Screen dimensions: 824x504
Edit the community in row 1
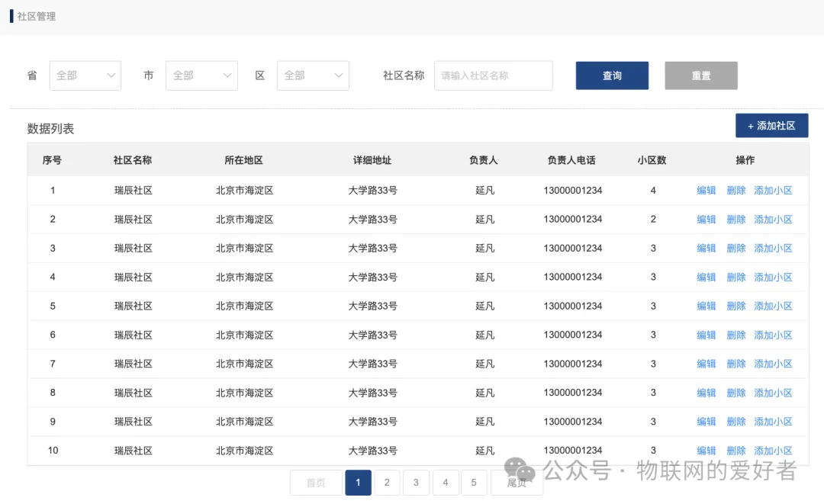click(707, 191)
